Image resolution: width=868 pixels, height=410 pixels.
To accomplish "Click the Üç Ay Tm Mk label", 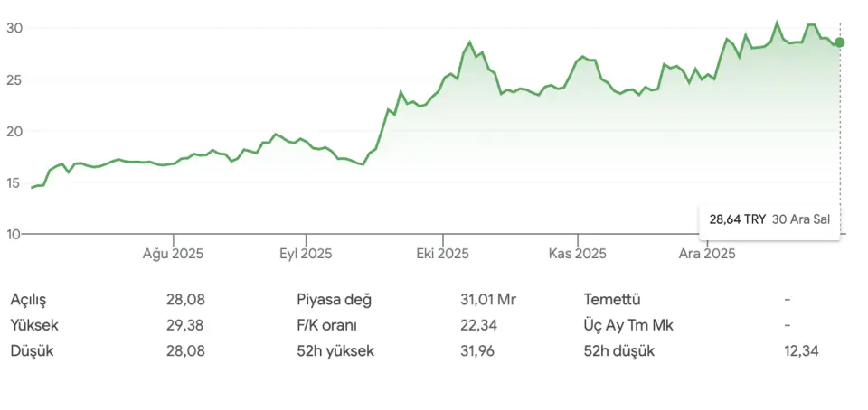I will pyautogui.click(x=629, y=325).
